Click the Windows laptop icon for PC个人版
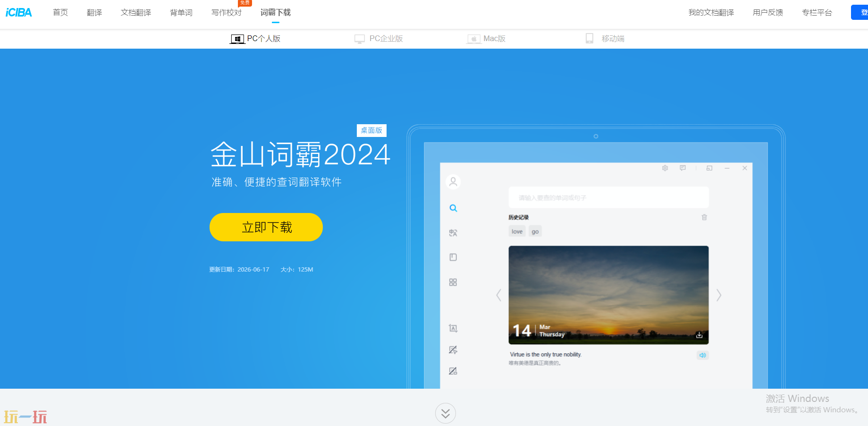The width and height of the screenshot is (868, 426). pos(237,39)
